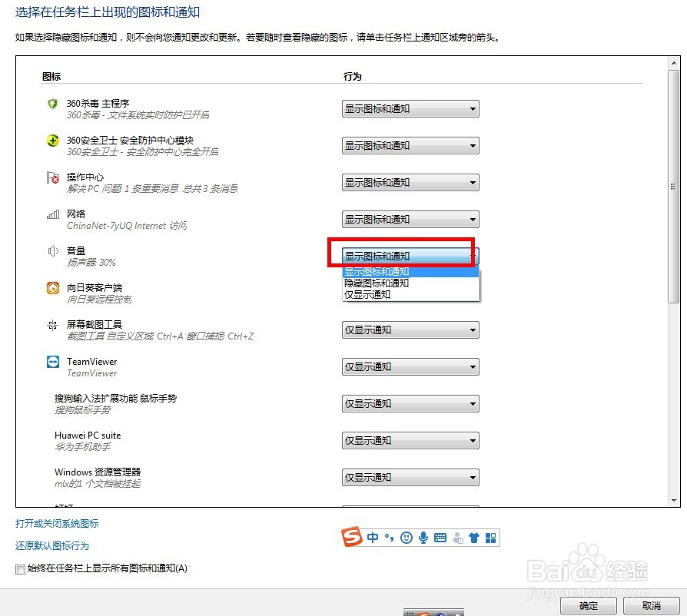The image size is (687, 616).
Task: Select the 搜狗输入法扩展功能 鼠标手势 label
Action: [x=116, y=398]
